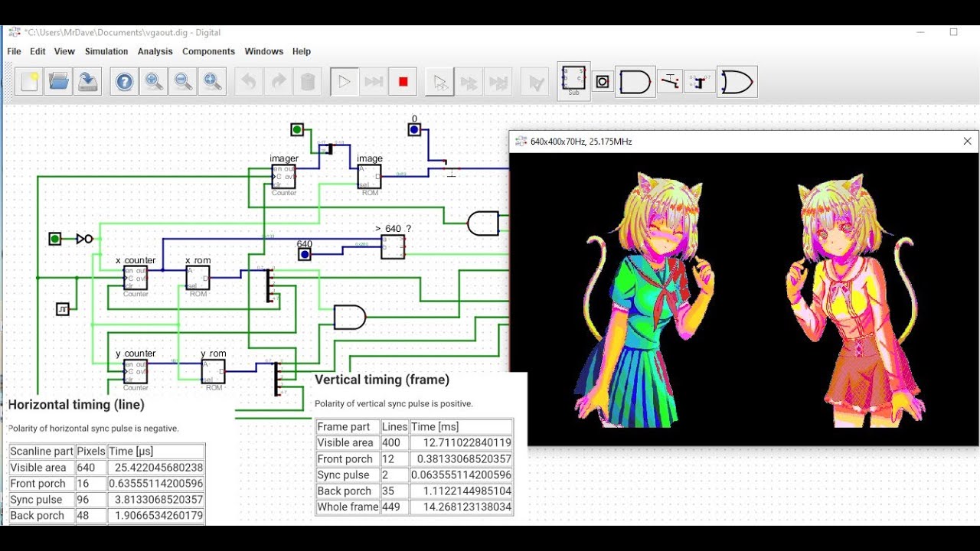Image resolution: width=980 pixels, height=551 pixels.
Task: Click the undo arrow in toolbar
Action: click(x=248, y=81)
